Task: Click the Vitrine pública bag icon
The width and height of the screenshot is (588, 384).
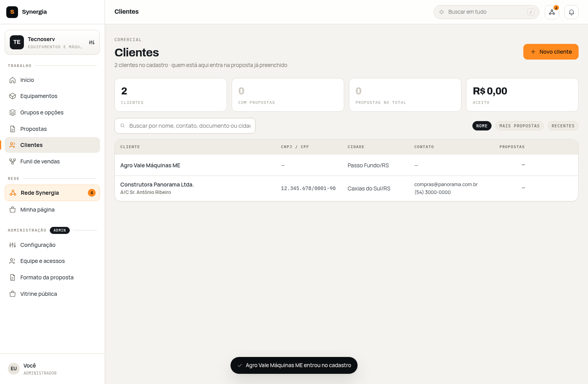Action: [x=13, y=294]
